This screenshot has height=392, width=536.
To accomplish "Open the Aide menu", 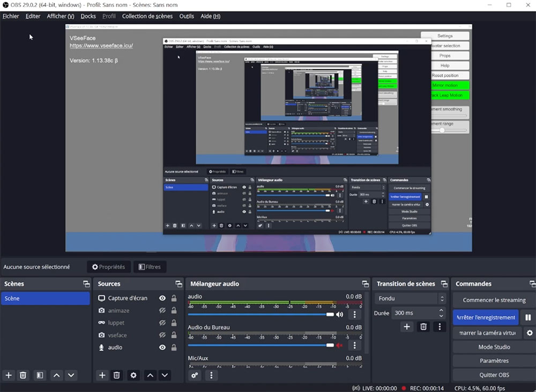I will [x=210, y=16].
